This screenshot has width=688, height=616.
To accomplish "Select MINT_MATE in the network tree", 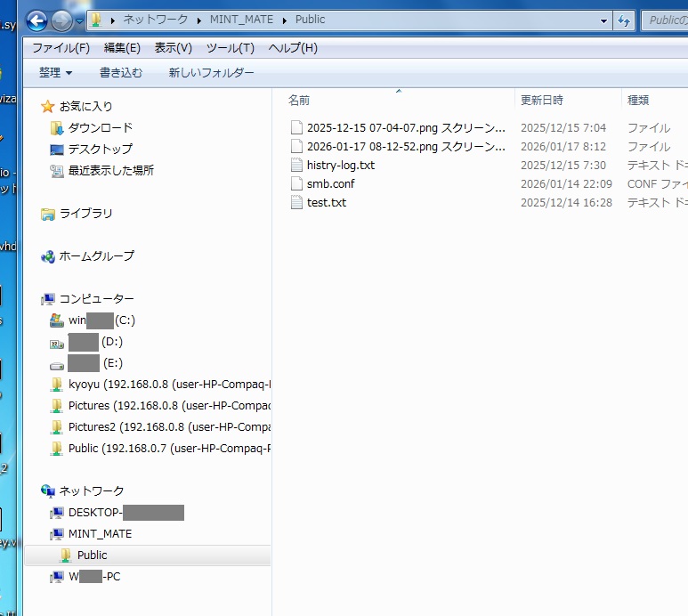I will point(99,534).
